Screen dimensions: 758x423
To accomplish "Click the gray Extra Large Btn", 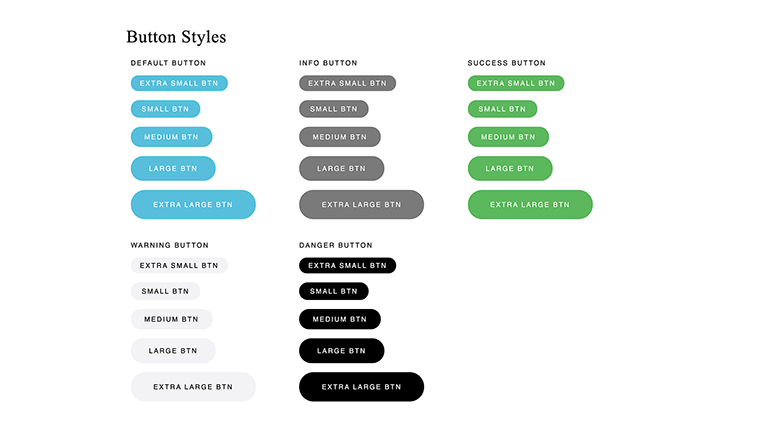I will coord(362,204).
